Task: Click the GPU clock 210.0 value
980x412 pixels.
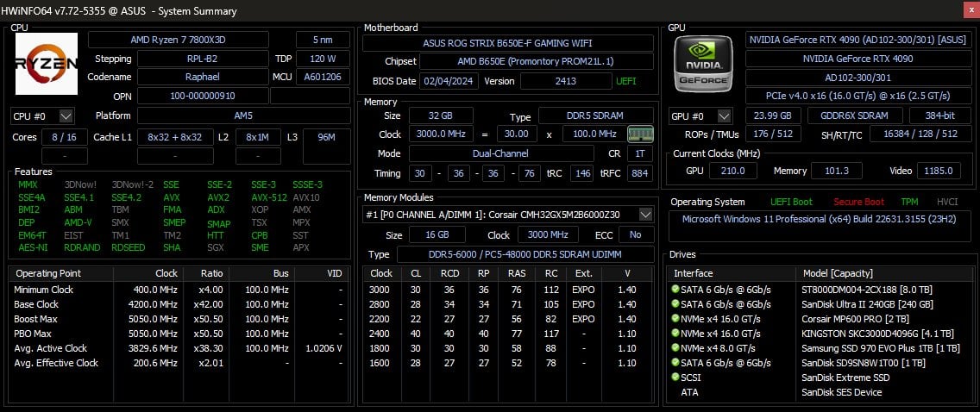Action: point(733,171)
